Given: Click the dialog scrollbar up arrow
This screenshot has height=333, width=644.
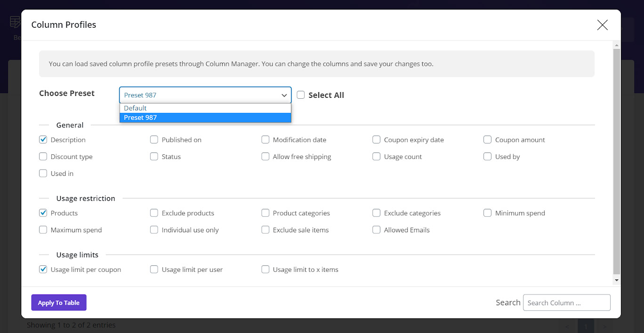Looking at the screenshot, I should click(x=617, y=45).
